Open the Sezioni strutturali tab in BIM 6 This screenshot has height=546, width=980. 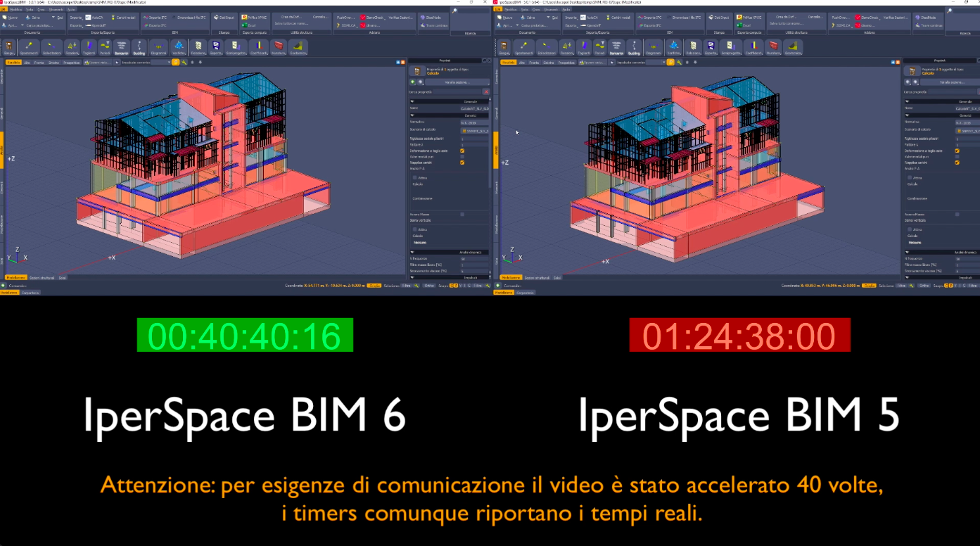[x=42, y=278]
